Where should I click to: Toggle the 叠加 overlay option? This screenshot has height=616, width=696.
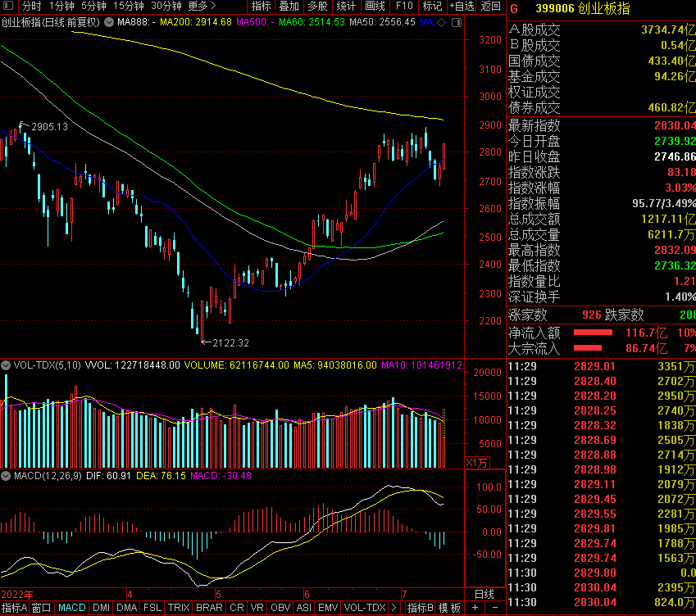[x=289, y=7]
